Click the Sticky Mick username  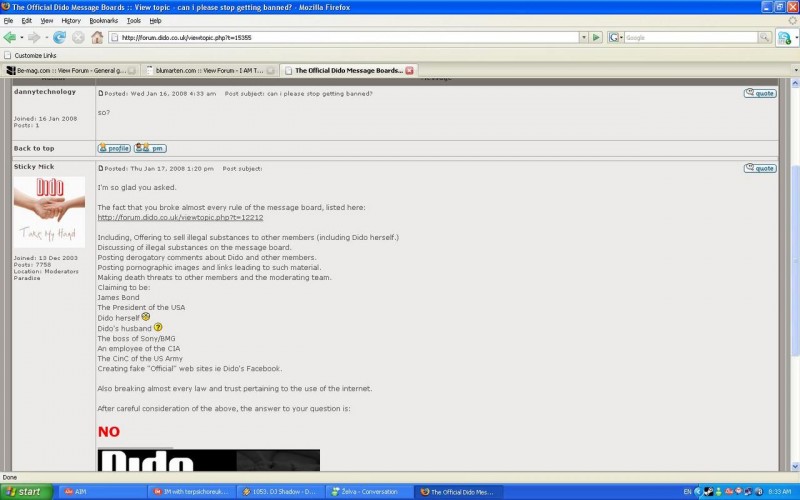pos(34,167)
